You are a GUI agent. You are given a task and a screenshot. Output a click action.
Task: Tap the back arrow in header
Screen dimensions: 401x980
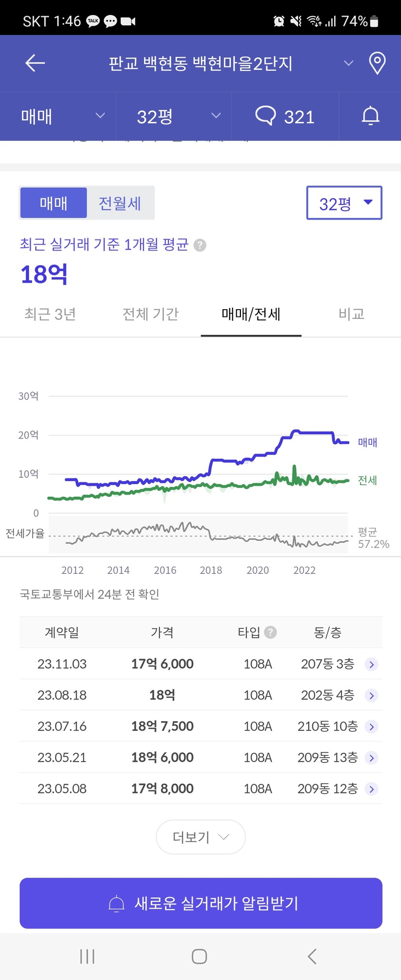(35, 63)
